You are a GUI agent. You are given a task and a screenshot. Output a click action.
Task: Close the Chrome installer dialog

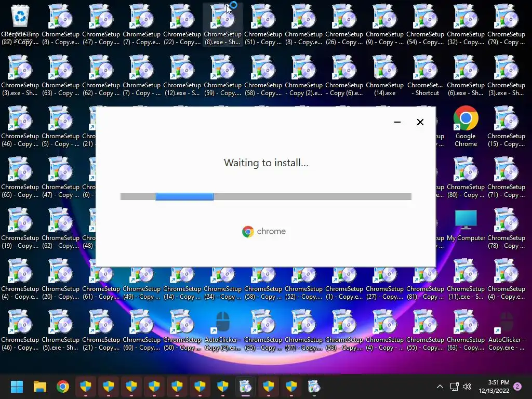tap(420, 122)
